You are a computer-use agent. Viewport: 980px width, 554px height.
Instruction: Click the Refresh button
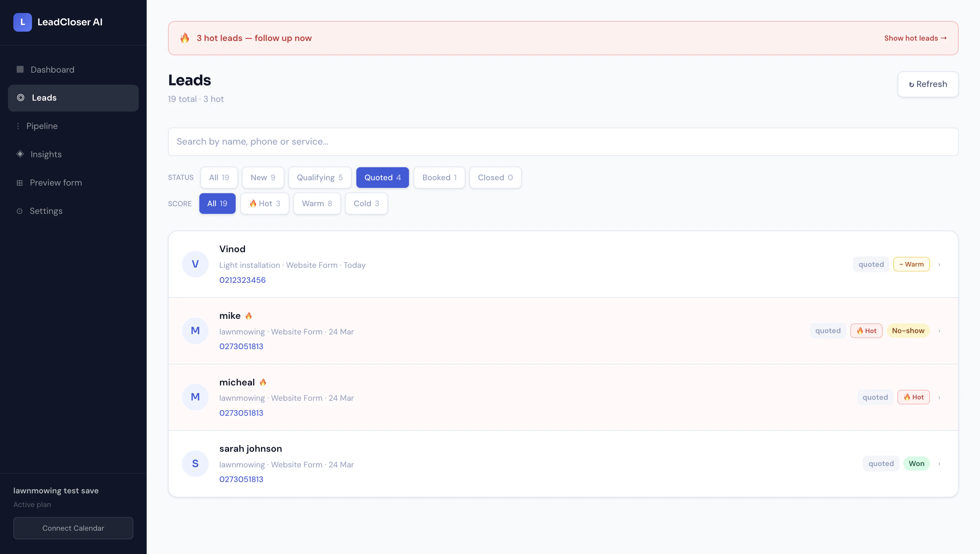pos(927,84)
